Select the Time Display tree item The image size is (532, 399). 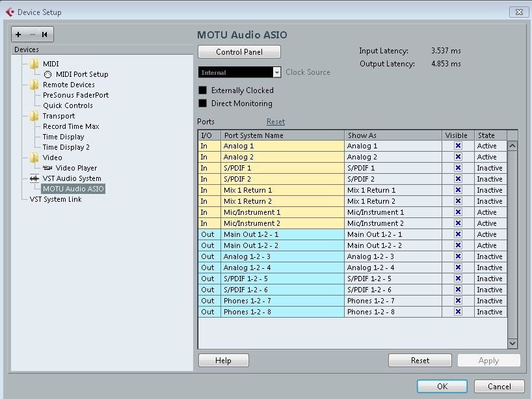tap(64, 137)
